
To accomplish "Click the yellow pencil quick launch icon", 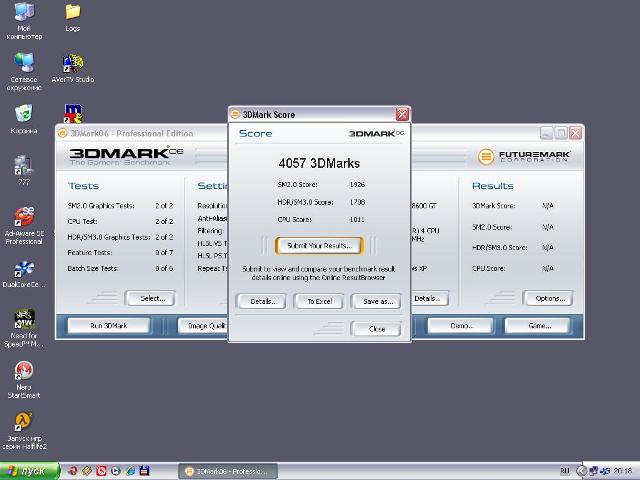I will pos(87,471).
